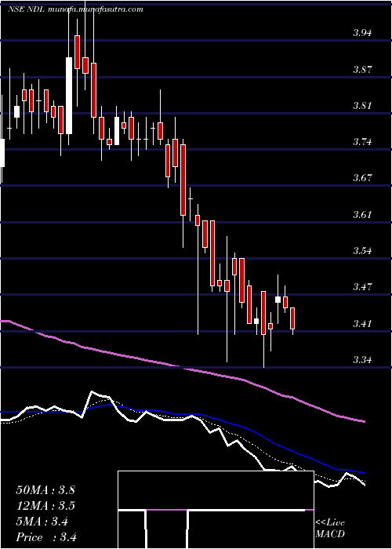392x549 pixels.
Task: Select the 3.74 price axis label
Action: pyautogui.click(x=362, y=142)
